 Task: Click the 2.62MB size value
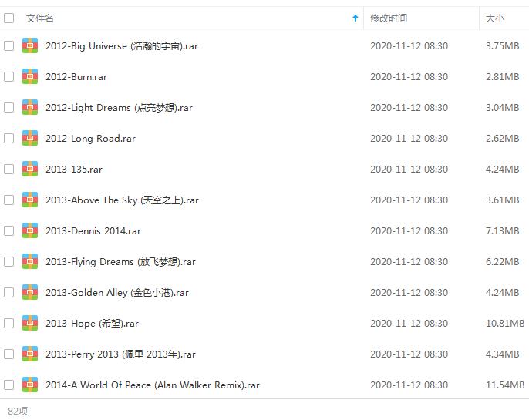click(x=502, y=139)
